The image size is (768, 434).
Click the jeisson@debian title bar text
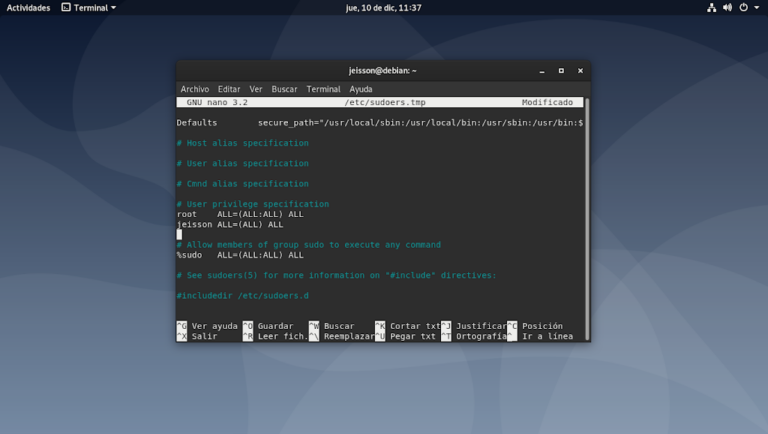click(x=383, y=71)
